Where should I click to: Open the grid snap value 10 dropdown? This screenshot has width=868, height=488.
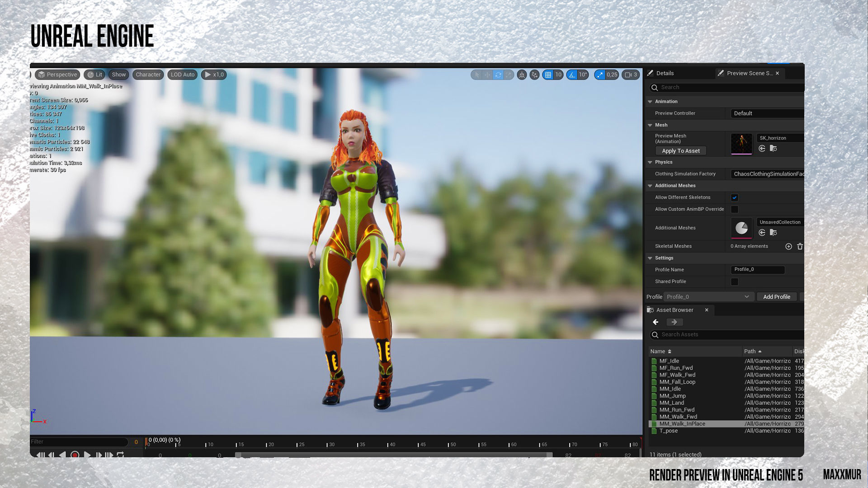(x=558, y=75)
